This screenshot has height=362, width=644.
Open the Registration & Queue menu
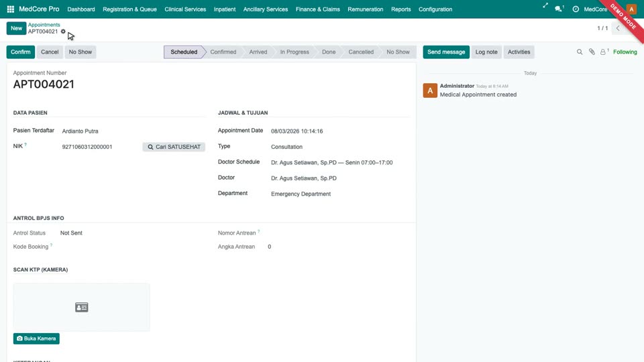coord(129,9)
